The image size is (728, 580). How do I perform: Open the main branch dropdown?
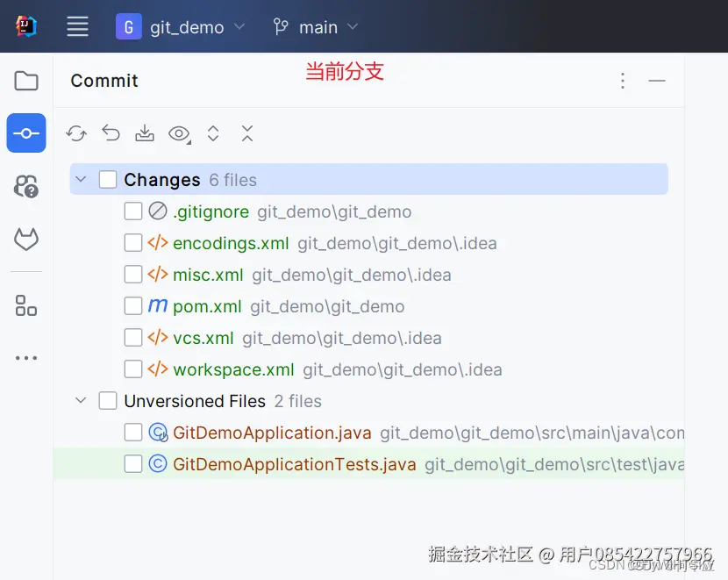[x=316, y=27]
